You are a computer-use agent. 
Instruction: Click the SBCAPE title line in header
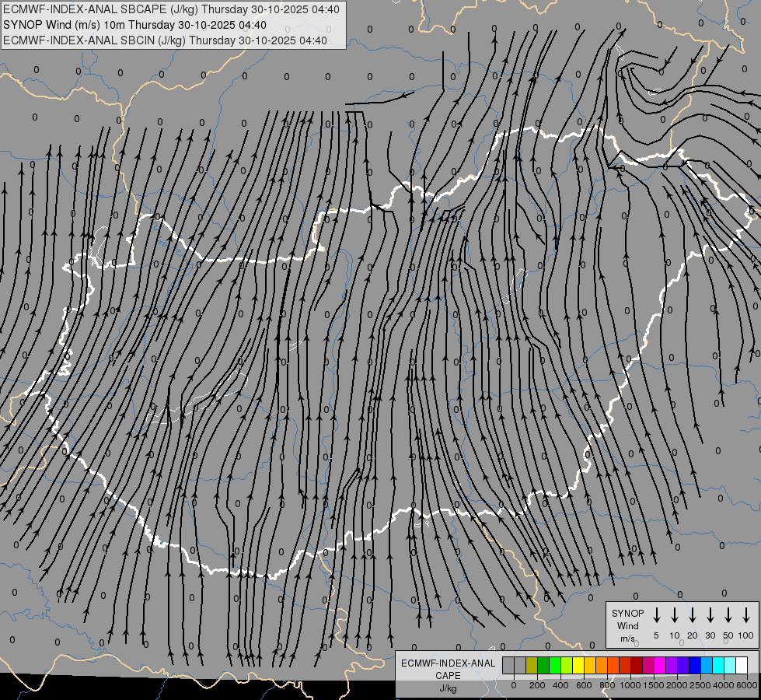pyautogui.click(x=171, y=9)
